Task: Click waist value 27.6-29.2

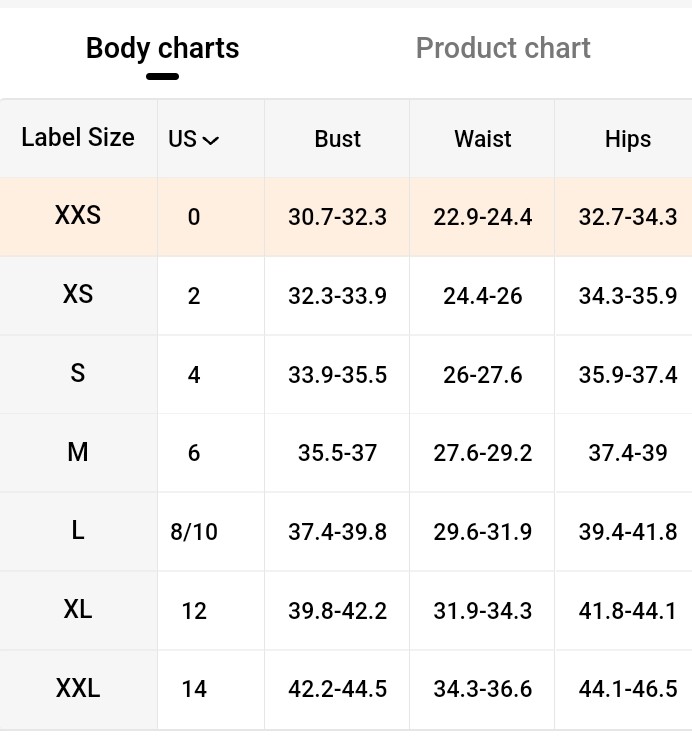Action: [x=483, y=453]
